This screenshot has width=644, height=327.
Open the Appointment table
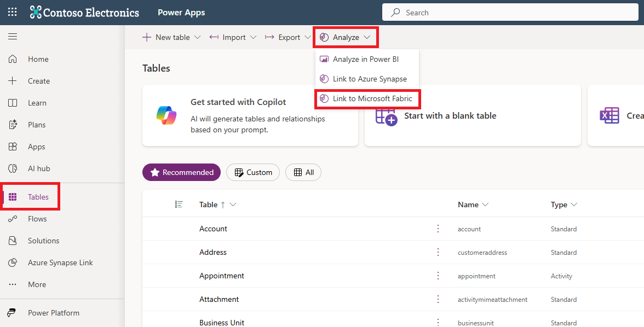[x=222, y=276]
